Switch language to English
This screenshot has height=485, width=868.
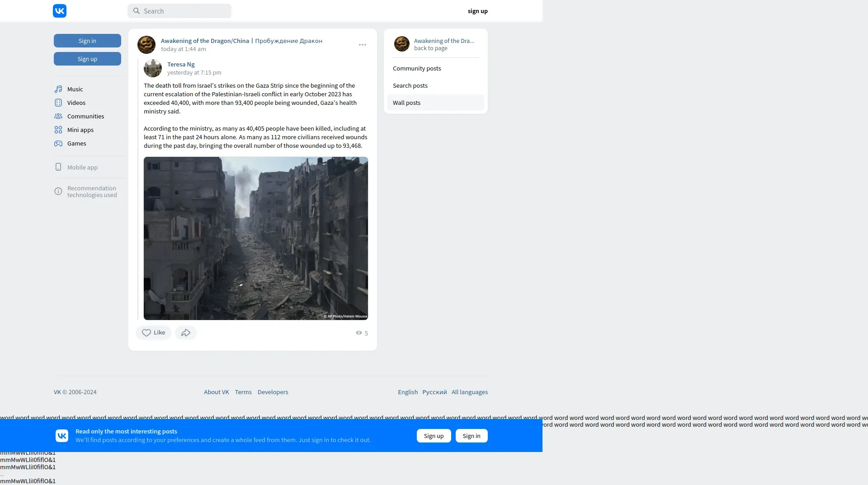click(x=408, y=392)
